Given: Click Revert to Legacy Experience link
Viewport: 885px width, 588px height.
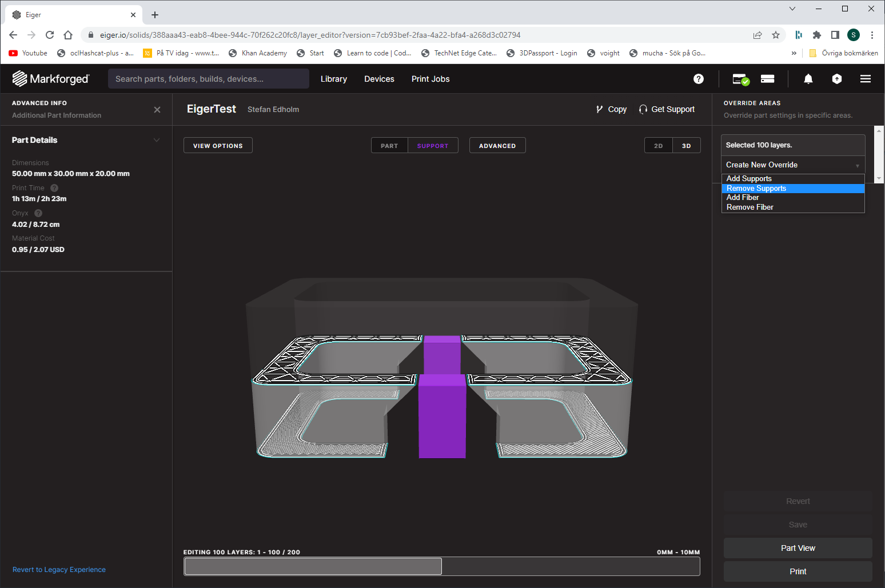Looking at the screenshot, I should 59,570.
